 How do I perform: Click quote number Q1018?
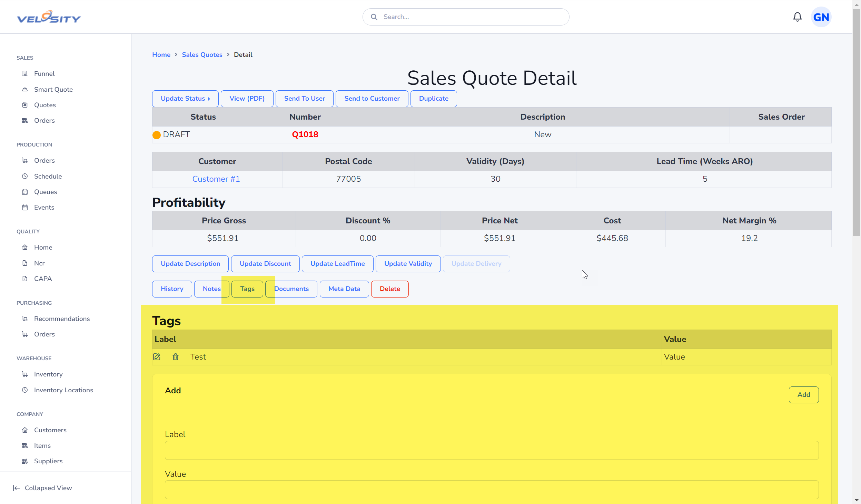point(305,134)
